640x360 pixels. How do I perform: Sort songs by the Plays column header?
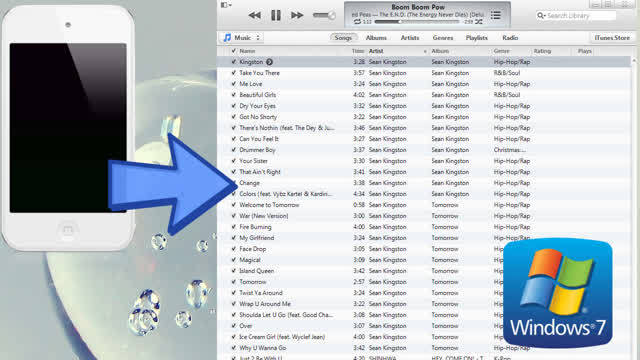tap(584, 51)
